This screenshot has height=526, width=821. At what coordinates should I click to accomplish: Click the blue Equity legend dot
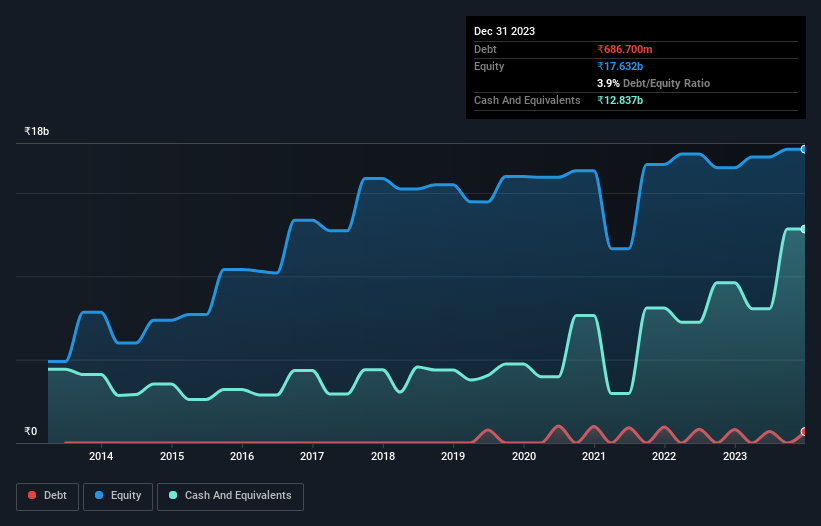coord(98,495)
